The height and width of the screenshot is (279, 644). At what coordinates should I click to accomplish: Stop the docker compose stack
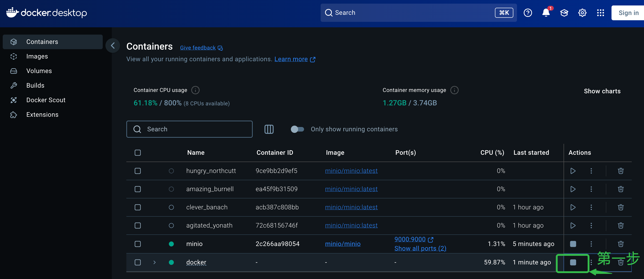coord(573,262)
